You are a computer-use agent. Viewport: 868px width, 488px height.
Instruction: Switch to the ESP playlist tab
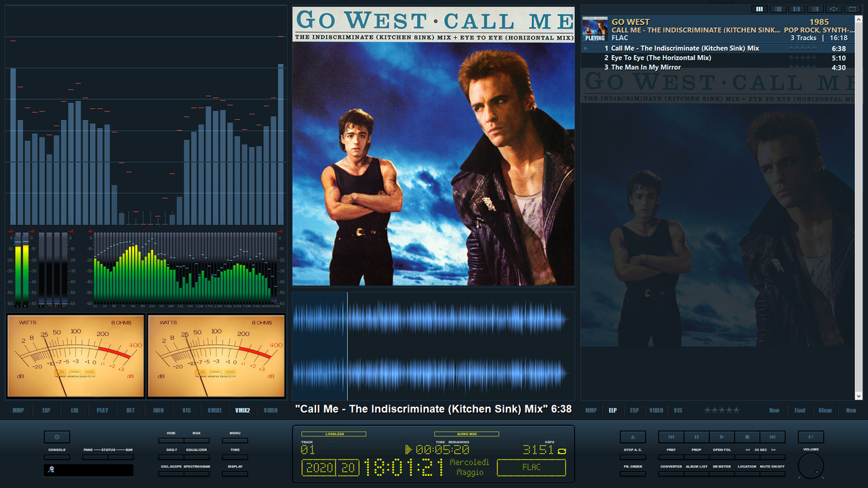(634, 410)
